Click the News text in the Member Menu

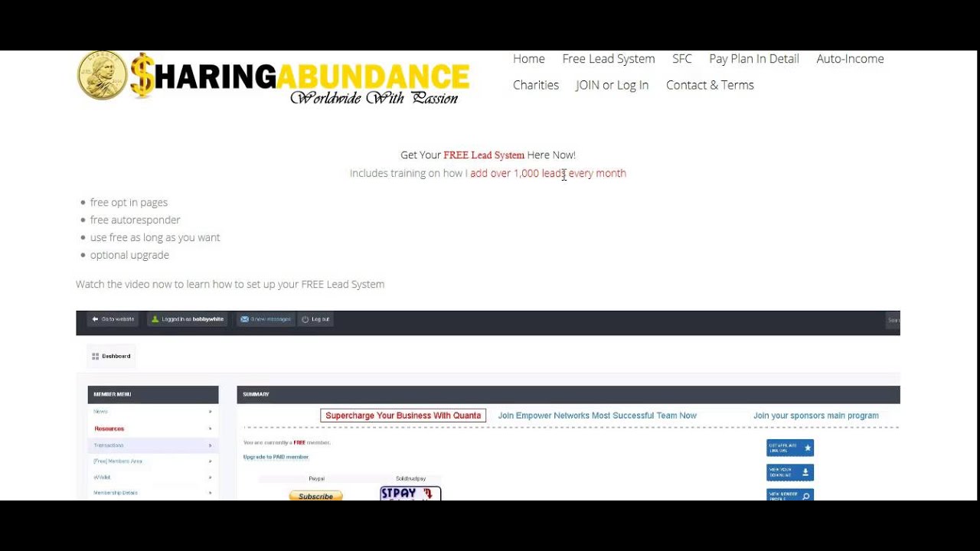coord(100,412)
